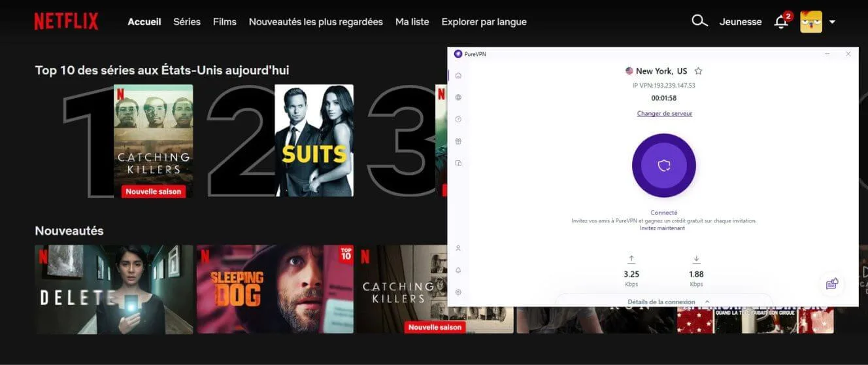This screenshot has width=868, height=365.
Task: Open the Films menu item
Action: pyautogui.click(x=225, y=22)
